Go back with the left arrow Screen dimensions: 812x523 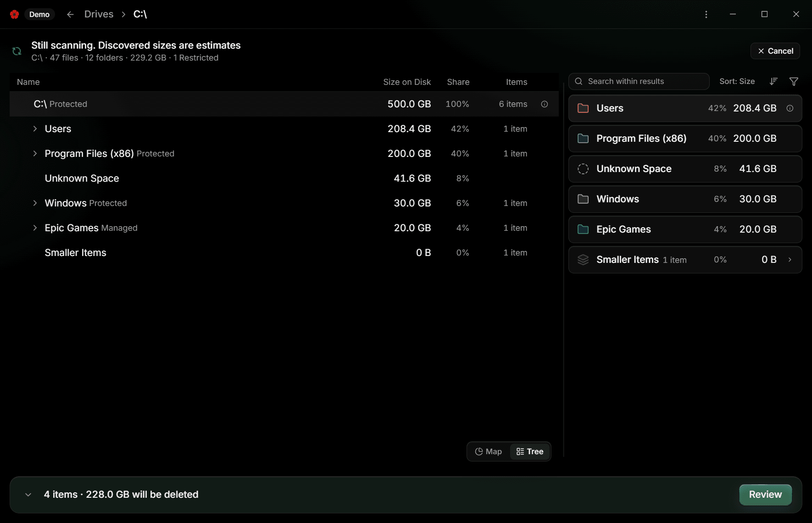coord(70,14)
